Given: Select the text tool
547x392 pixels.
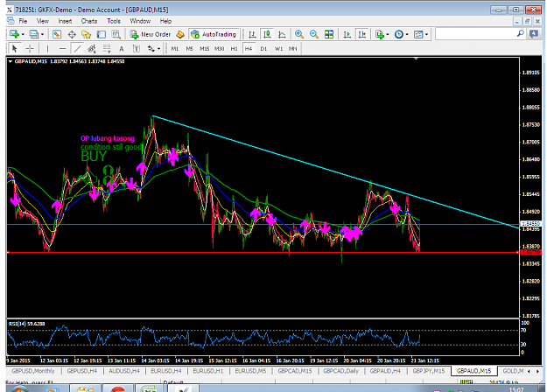Looking at the screenshot, I should tap(122, 48).
